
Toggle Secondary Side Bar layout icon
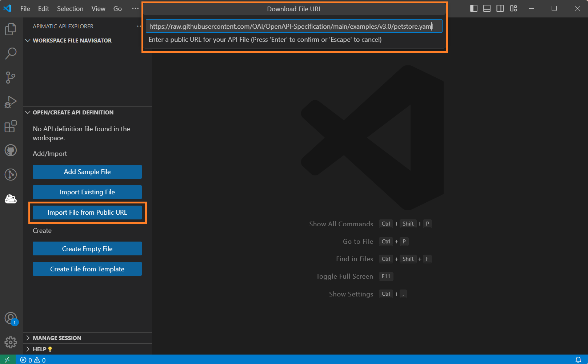point(500,8)
